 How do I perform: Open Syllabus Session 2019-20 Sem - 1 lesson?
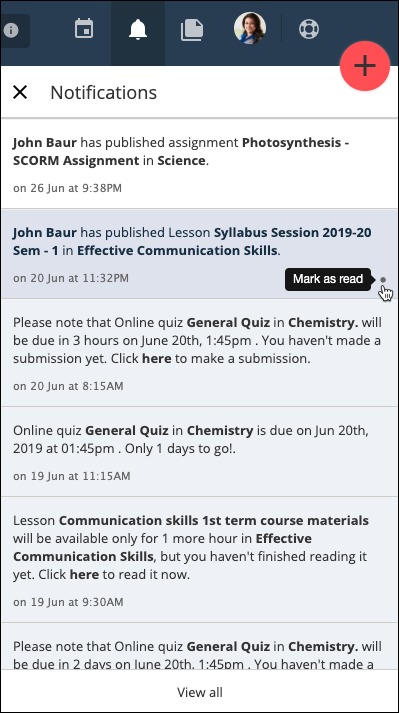click(x=192, y=241)
